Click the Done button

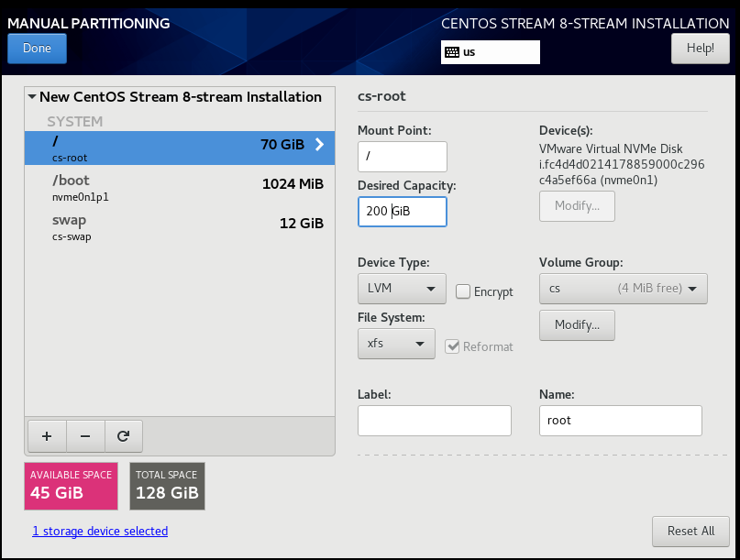[x=37, y=49]
